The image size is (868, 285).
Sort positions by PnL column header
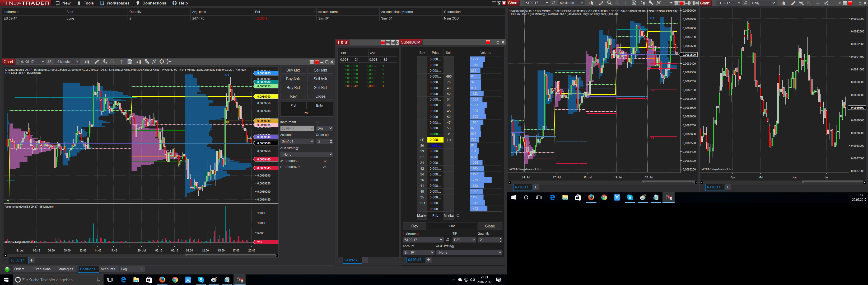point(285,12)
